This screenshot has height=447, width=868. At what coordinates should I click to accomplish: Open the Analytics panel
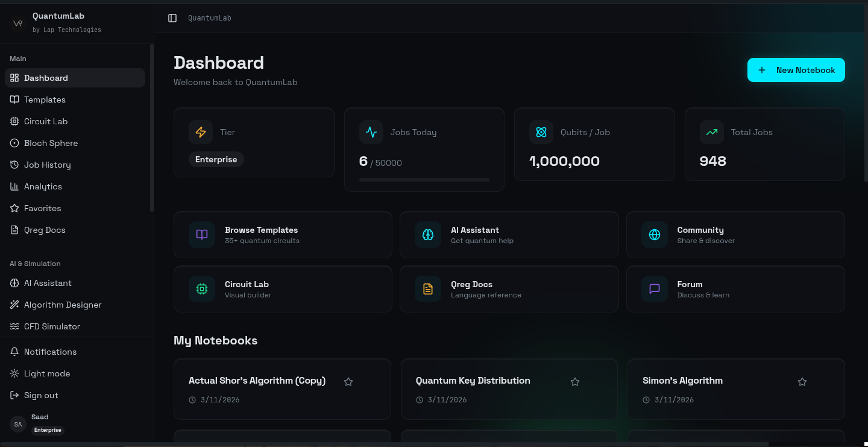pyautogui.click(x=43, y=186)
